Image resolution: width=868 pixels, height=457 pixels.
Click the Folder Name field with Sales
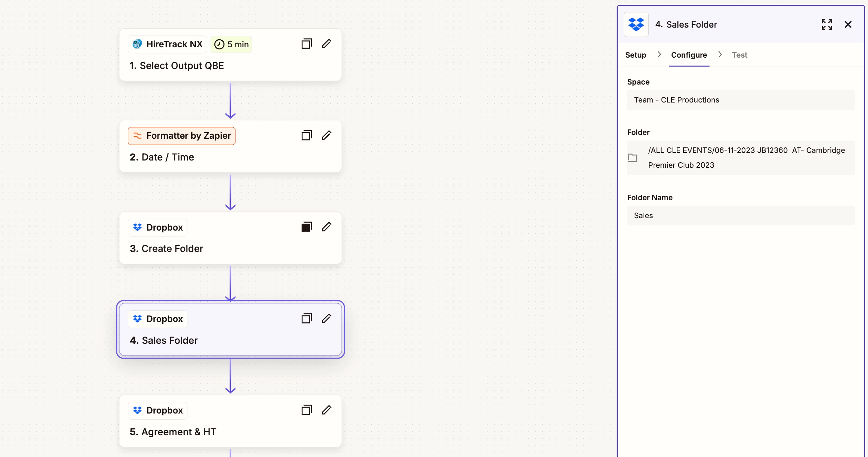coord(741,216)
